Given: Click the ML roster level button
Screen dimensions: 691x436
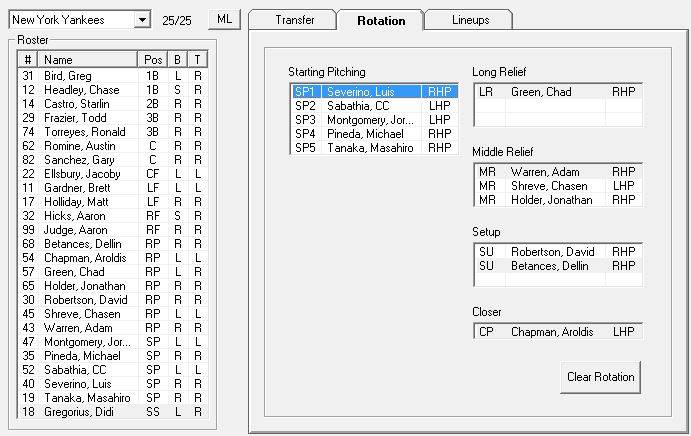Looking at the screenshot, I should click(224, 19).
